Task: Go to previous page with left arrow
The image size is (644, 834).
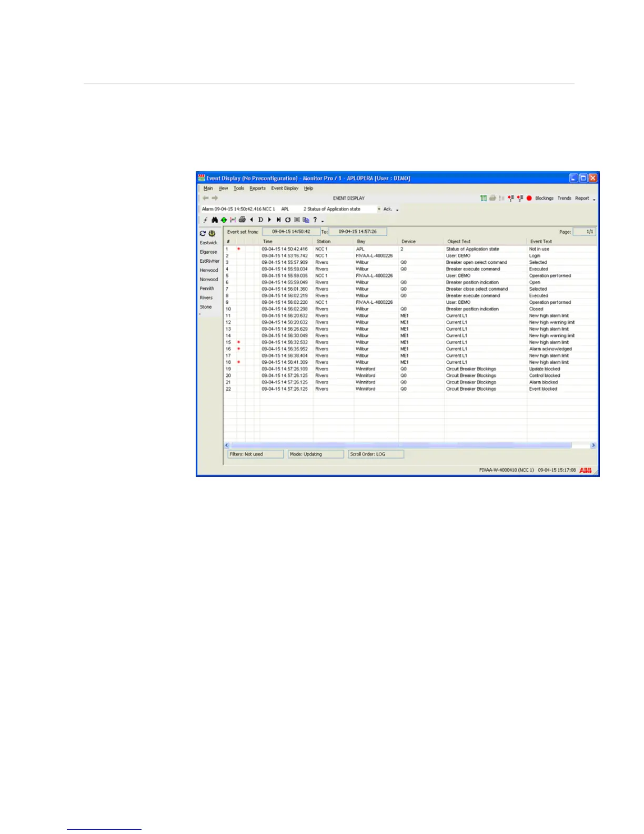Action: tap(251, 220)
